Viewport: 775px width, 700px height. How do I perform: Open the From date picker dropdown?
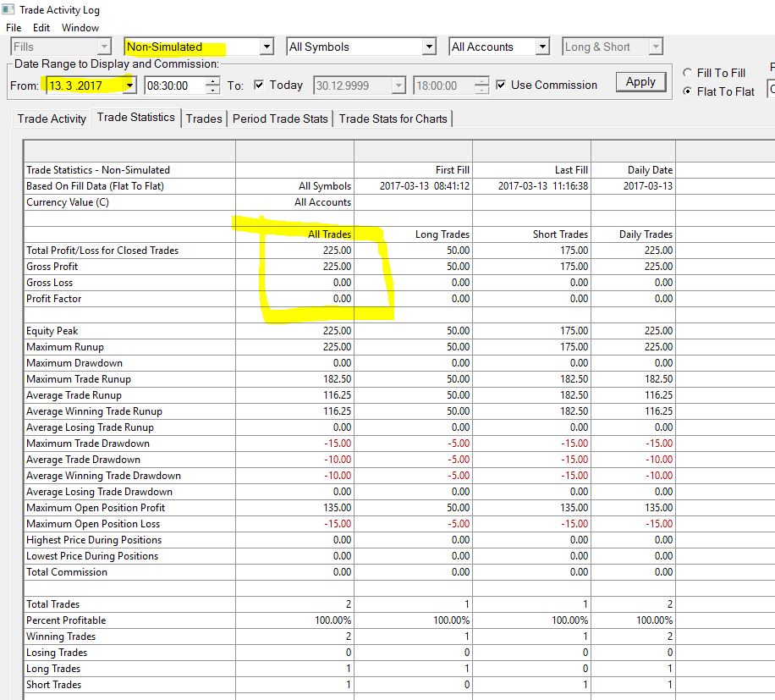point(129,85)
